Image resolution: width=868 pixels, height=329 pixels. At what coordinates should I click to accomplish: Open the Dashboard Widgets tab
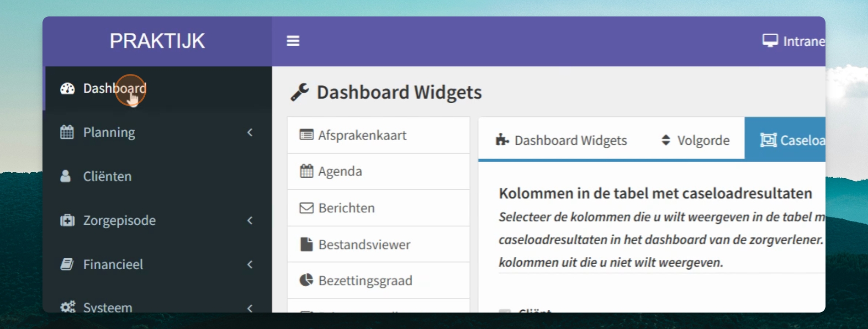[561, 140]
